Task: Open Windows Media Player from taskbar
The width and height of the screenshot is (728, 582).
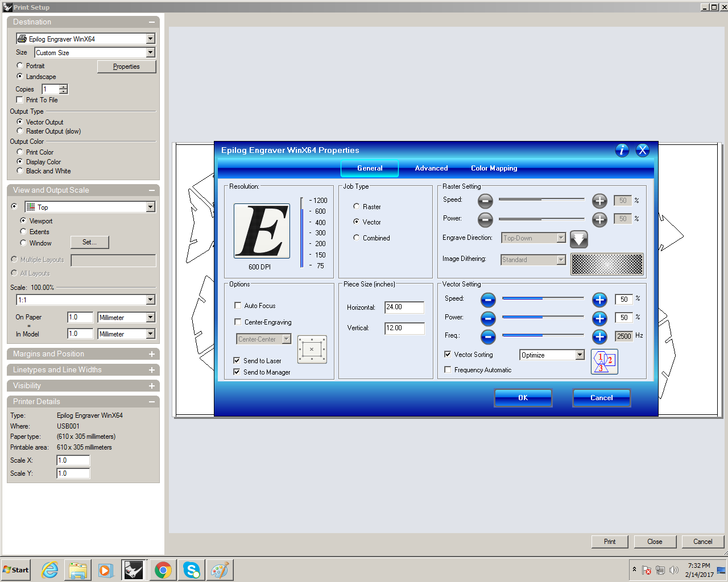Action: click(x=106, y=570)
